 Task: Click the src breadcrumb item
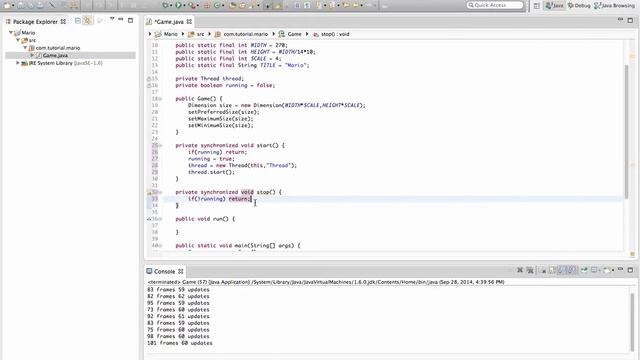click(x=196, y=34)
